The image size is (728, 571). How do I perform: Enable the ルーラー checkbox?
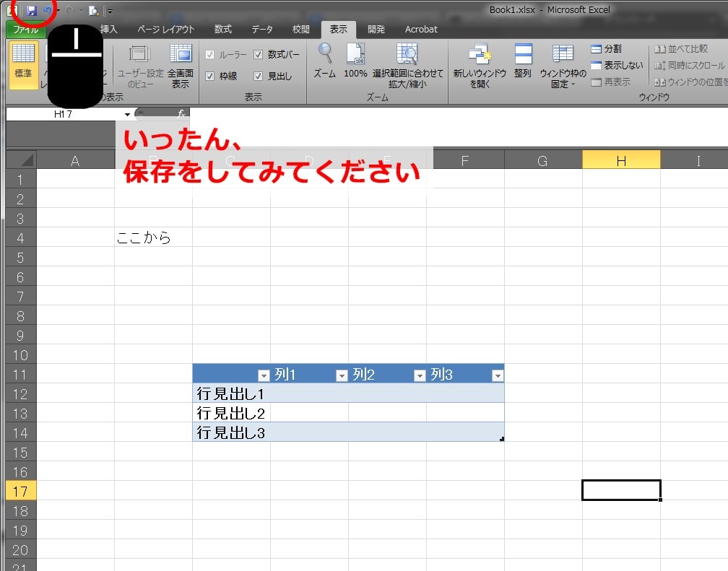[209, 54]
